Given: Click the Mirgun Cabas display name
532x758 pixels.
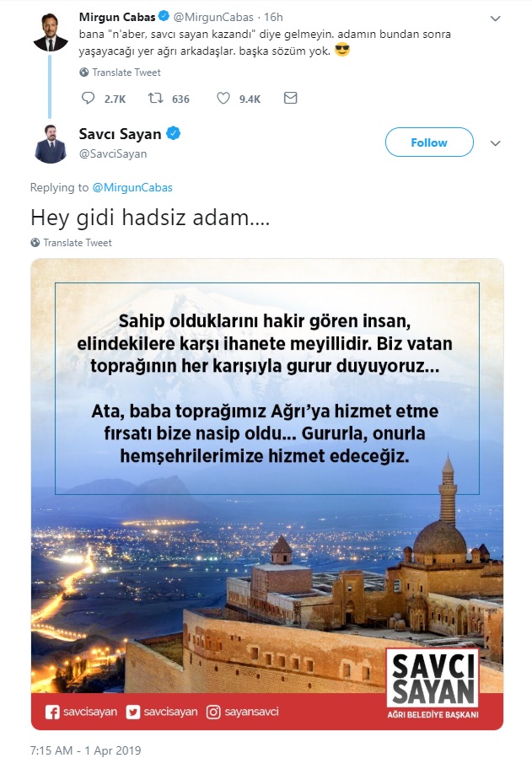Looking at the screenshot, I should pyautogui.click(x=117, y=17).
